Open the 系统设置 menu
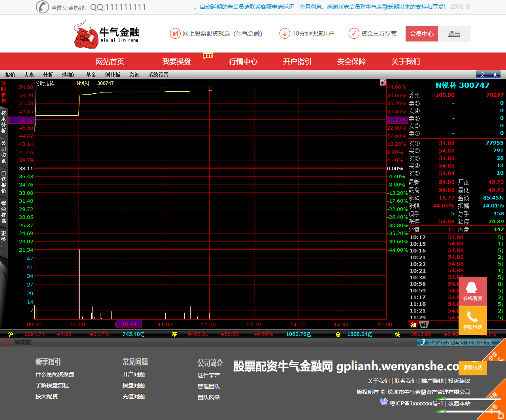506x420 pixels. tap(158, 75)
